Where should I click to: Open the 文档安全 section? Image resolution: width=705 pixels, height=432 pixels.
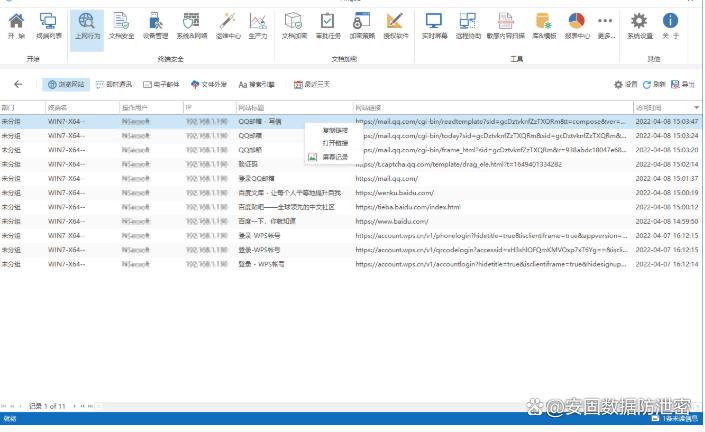coord(120,25)
